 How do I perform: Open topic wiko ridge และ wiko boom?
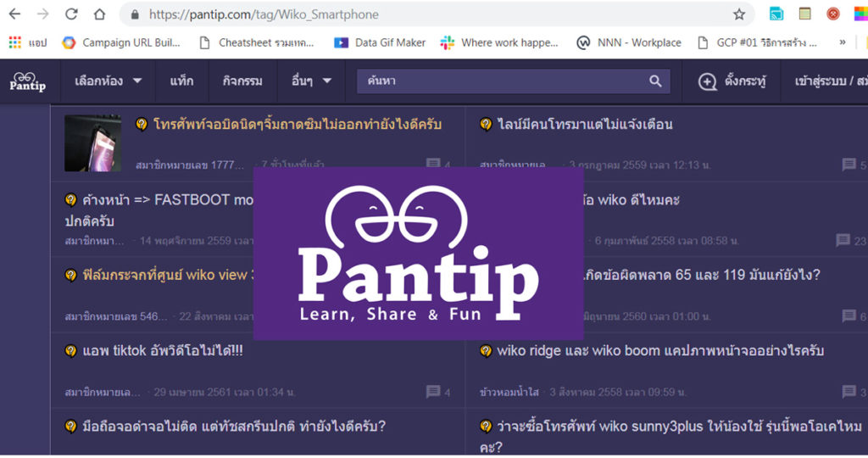(x=660, y=350)
